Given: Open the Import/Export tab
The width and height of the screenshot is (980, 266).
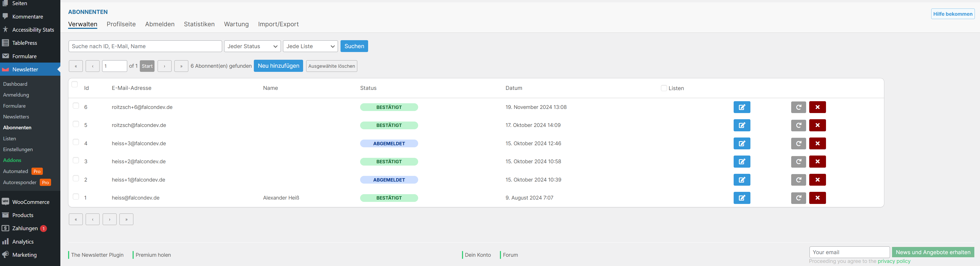Looking at the screenshot, I should tap(278, 24).
